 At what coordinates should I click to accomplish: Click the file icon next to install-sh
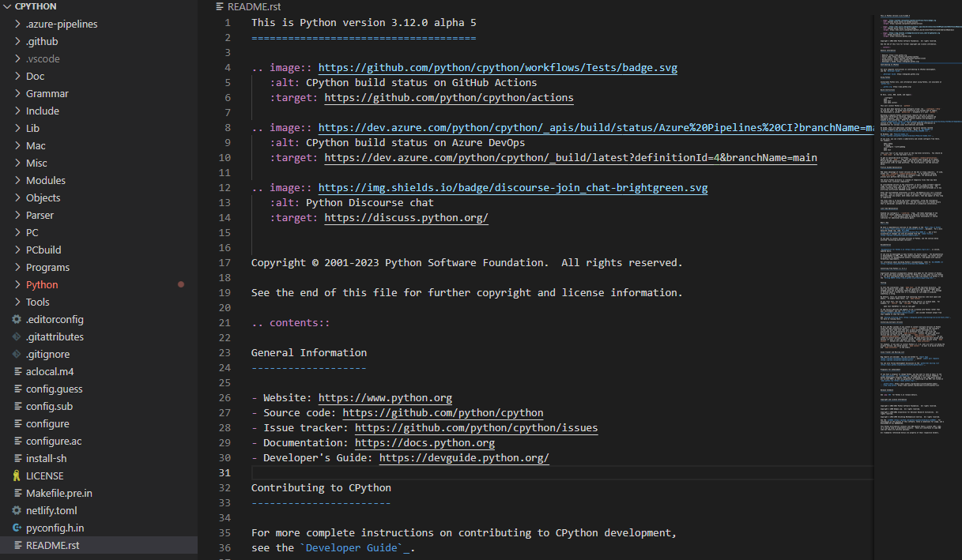[17, 458]
